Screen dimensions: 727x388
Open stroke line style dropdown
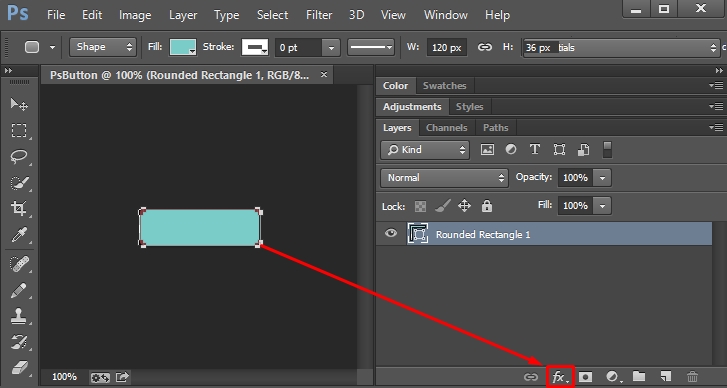[370, 47]
